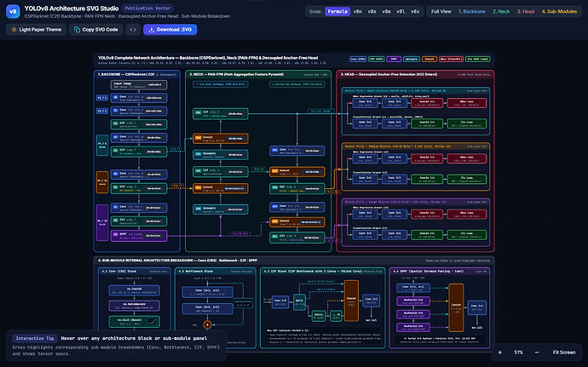
Task: Switch to Light Paper Theme
Action: pos(36,30)
